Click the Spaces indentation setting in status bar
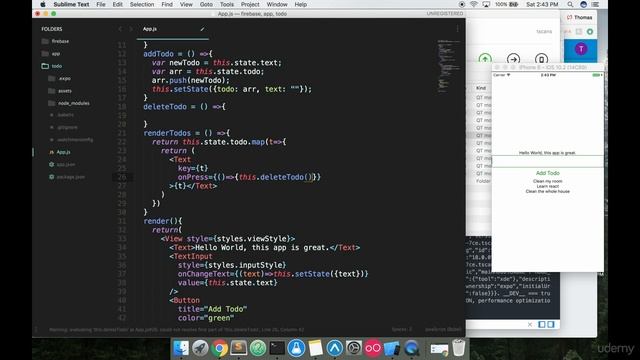Image resolution: width=640 pixels, height=360 pixels. coord(402,329)
